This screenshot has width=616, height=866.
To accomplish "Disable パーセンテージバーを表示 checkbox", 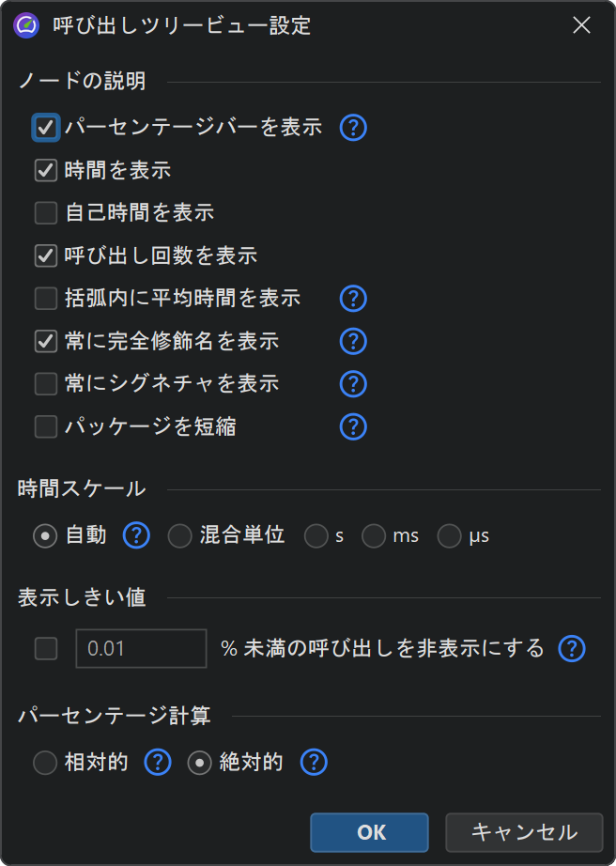I will point(46,127).
